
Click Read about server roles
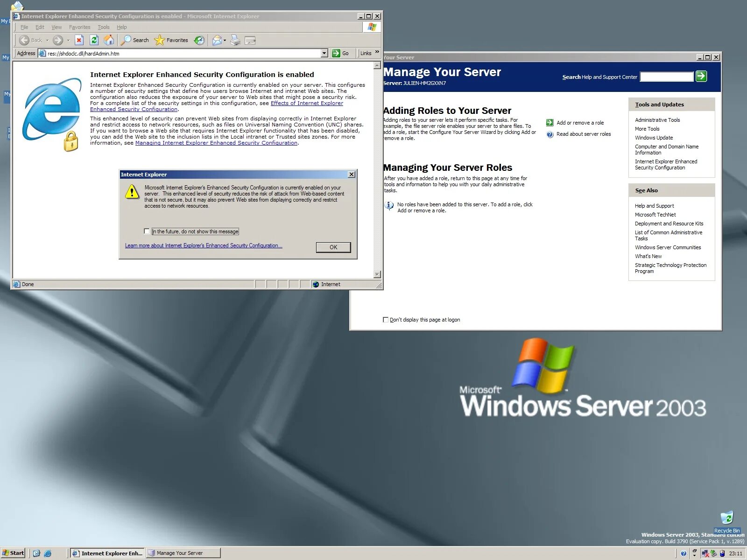coord(584,134)
